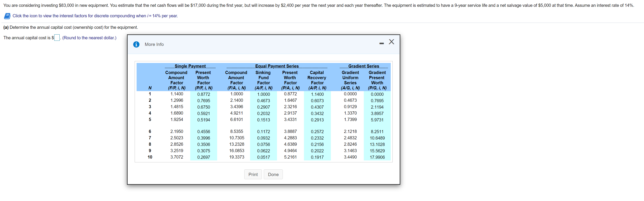Screen dimensions: 644x201
Task: Select compound amount value 3.2519
Action: 177,151
